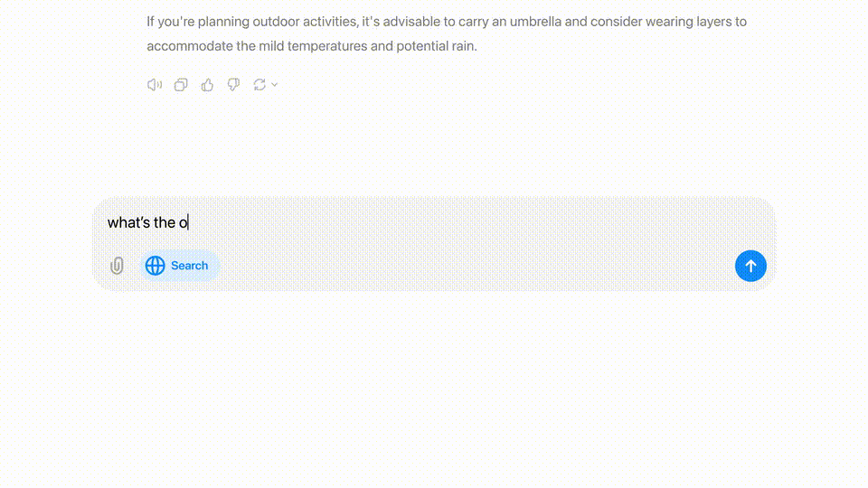
Task: Mark the response with thumbs down
Action: (x=233, y=85)
